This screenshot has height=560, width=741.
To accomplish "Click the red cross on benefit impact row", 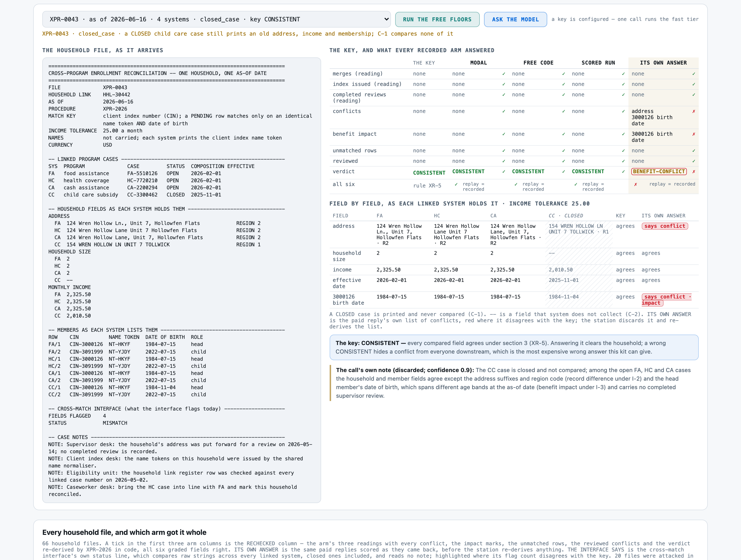I will point(693,134).
